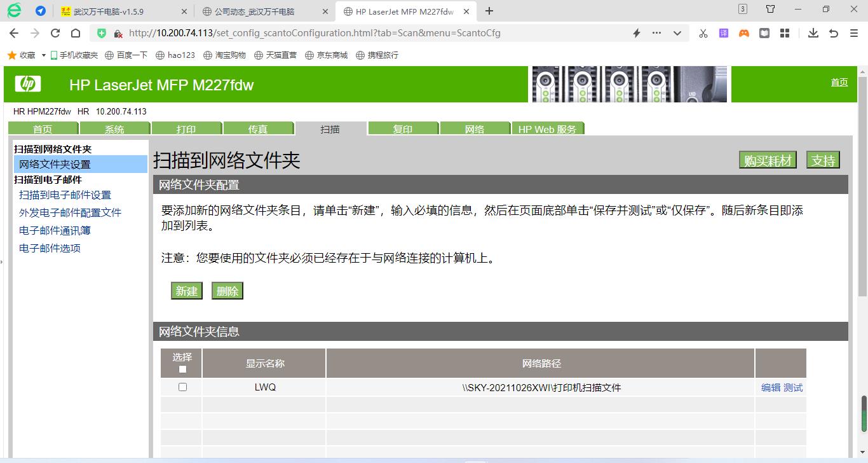
Task: Go forward with the forward arrow
Action: [x=34, y=33]
